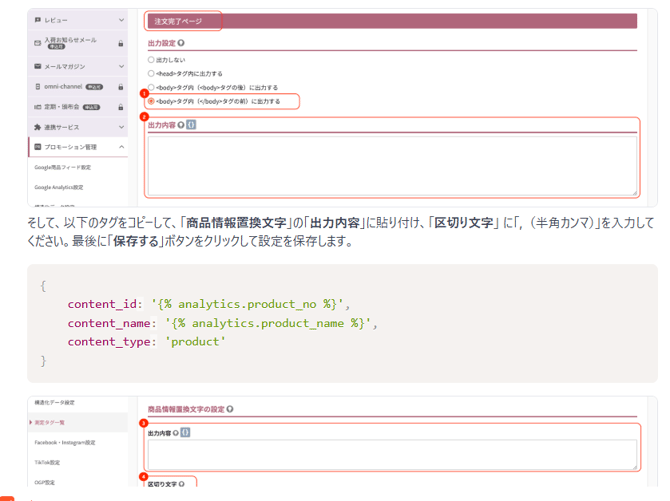Click the lock icon beside omni-channel
The image size is (670, 501).
click(121, 86)
